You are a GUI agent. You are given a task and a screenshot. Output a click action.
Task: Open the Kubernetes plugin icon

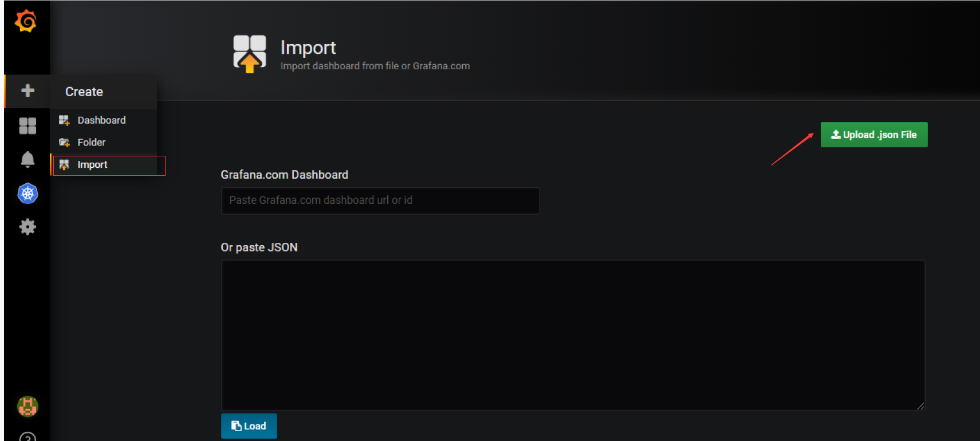[x=27, y=194]
